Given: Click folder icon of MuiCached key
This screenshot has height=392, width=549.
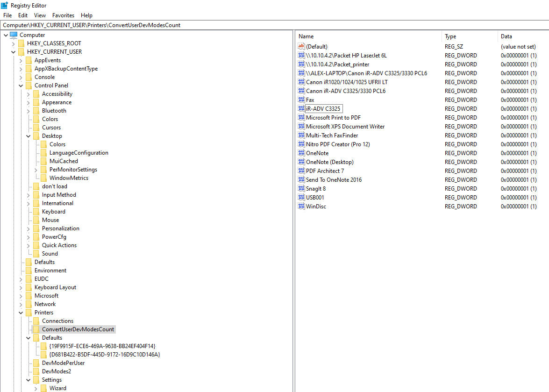Looking at the screenshot, I should click(x=43, y=161).
